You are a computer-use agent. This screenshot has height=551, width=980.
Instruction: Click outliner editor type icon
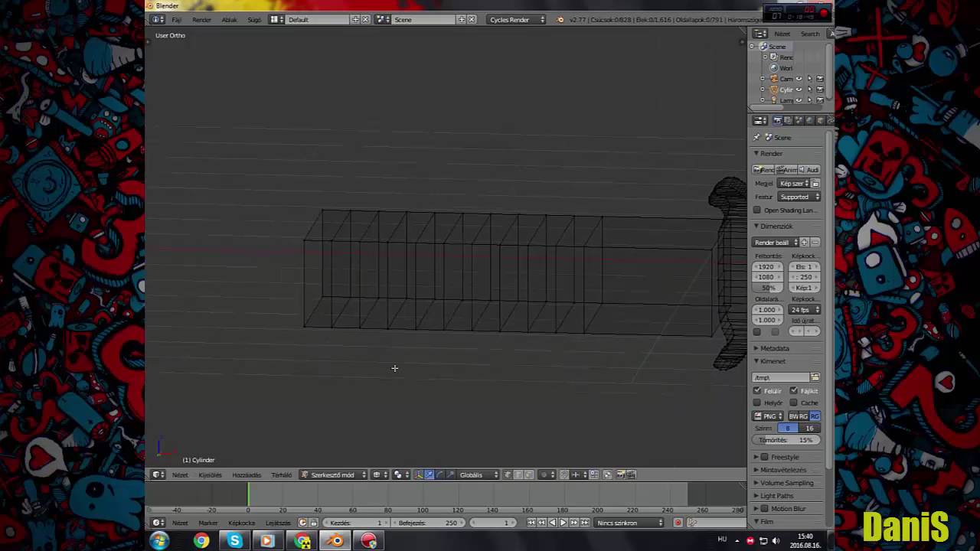(759, 34)
